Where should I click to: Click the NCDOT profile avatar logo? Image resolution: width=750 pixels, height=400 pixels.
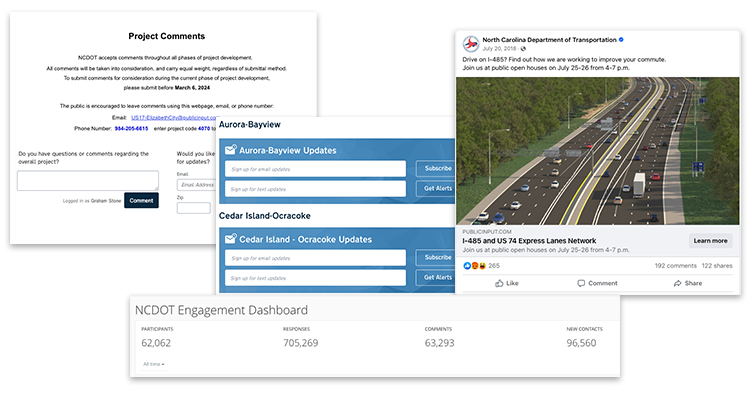pyautogui.click(x=471, y=45)
